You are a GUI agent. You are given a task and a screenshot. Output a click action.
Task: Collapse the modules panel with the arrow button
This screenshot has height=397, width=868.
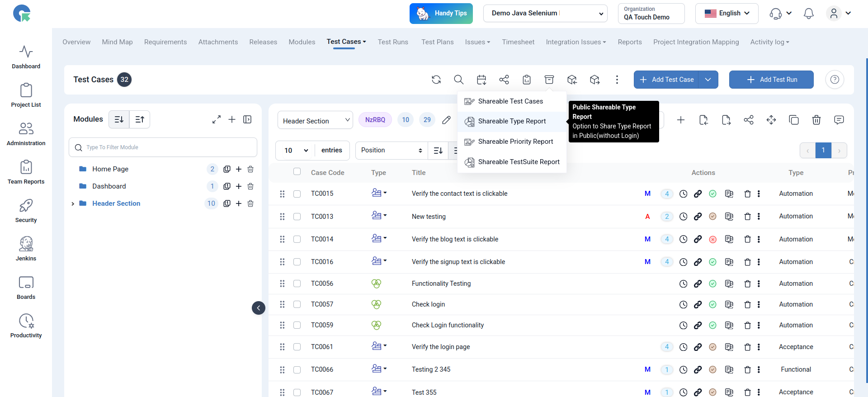pos(259,308)
